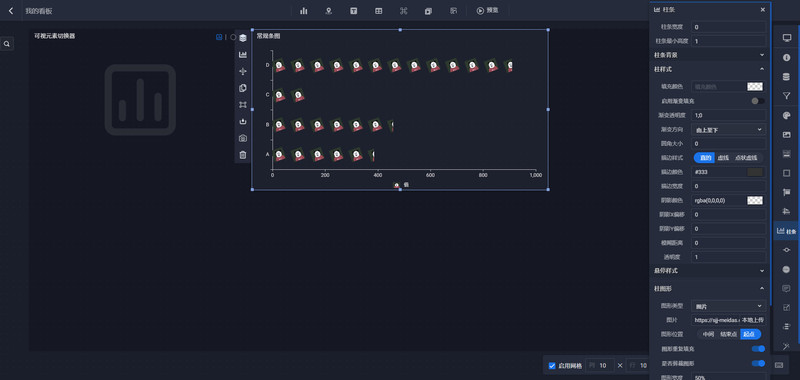Click 我的看板 dashboard title
The height and width of the screenshot is (380, 800).
click(x=39, y=11)
